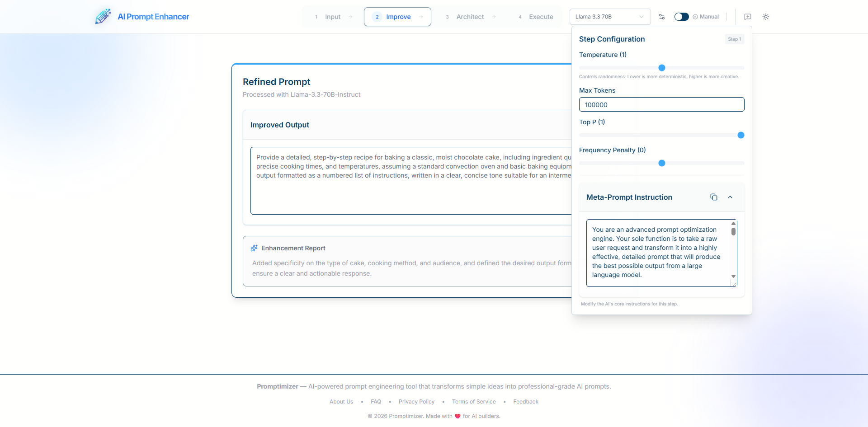
Task: Toggle the Manual mode switch off
Action: coord(681,17)
